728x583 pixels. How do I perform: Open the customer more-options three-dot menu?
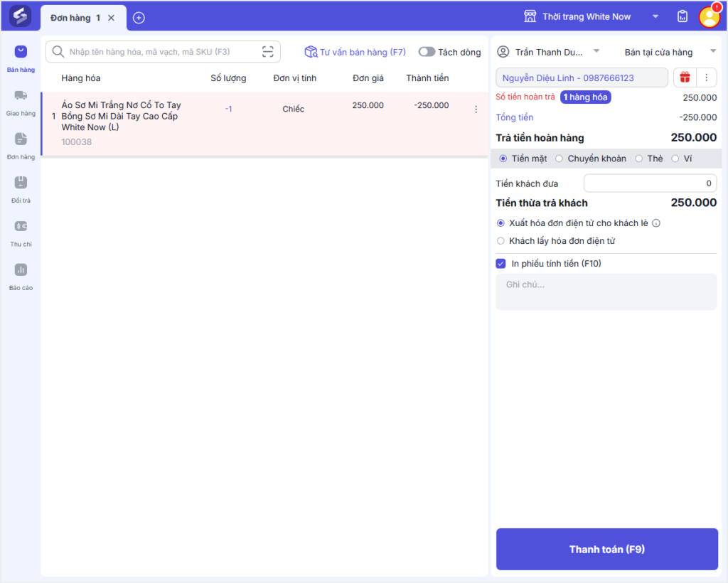tap(706, 77)
